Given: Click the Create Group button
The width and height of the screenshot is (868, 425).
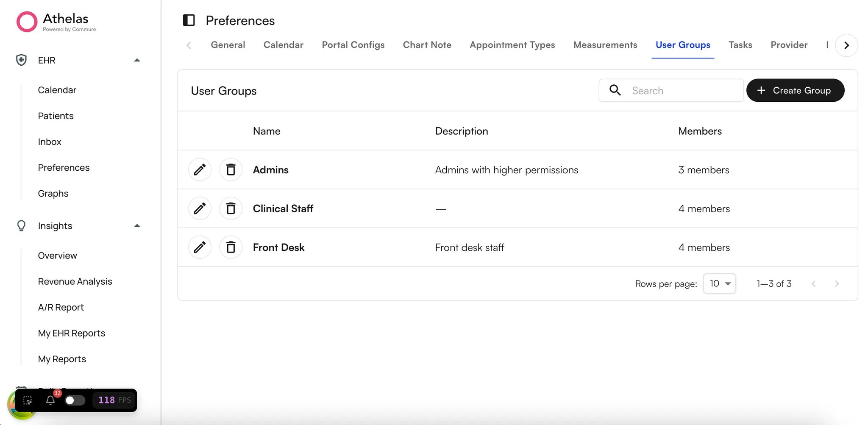Looking at the screenshot, I should [796, 90].
